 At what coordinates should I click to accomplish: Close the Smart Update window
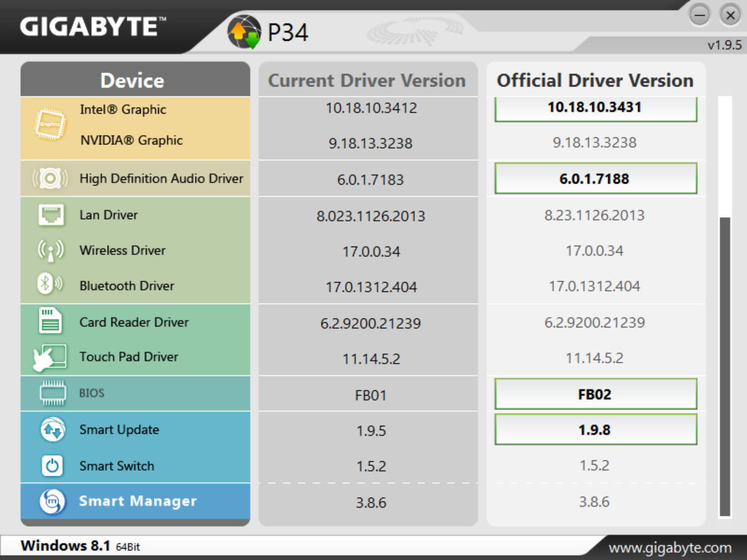click(729, 15)
